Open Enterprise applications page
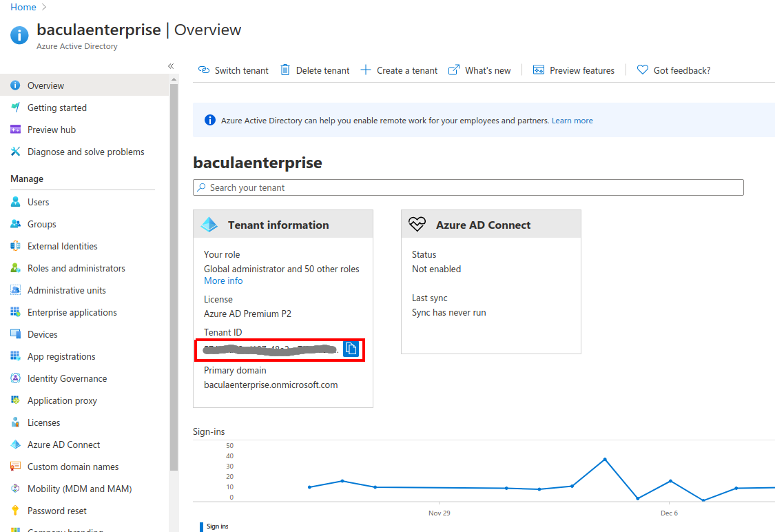The height and width of the screenshot is (532, 775). pyautogui.click(x=72, y=312)
